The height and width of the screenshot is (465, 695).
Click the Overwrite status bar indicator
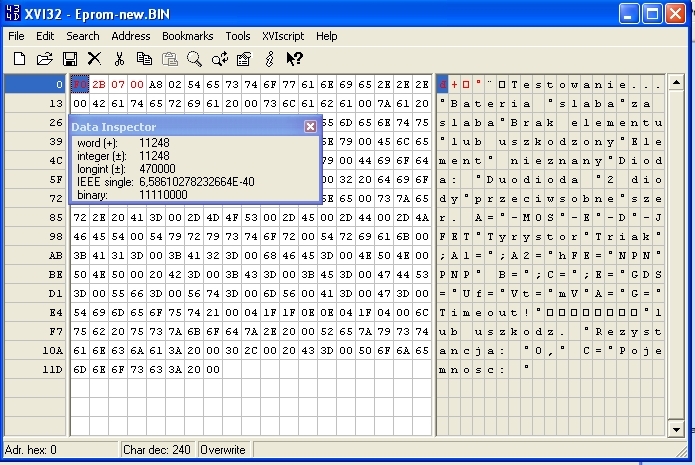pyautogui.click(x=223, y=450)
